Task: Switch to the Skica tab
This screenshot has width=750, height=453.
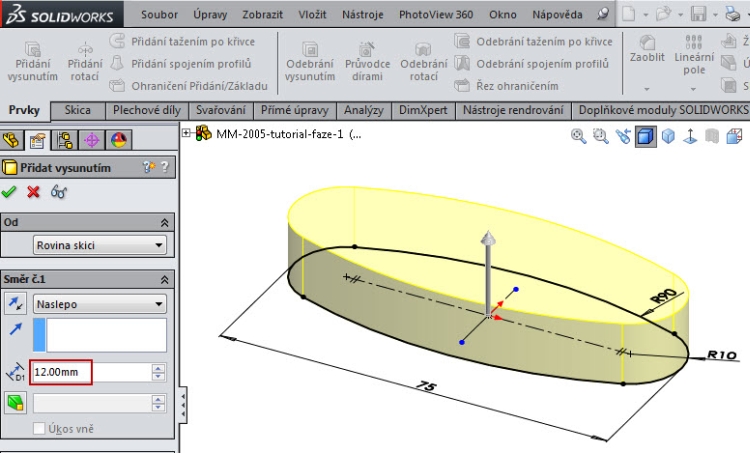Action: (x=77, y=110)
